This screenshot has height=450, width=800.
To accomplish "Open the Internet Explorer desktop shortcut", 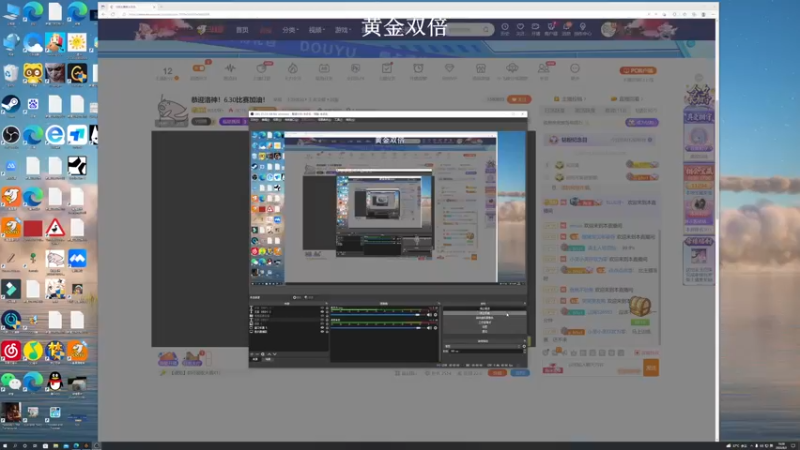I will coord(55,135).
